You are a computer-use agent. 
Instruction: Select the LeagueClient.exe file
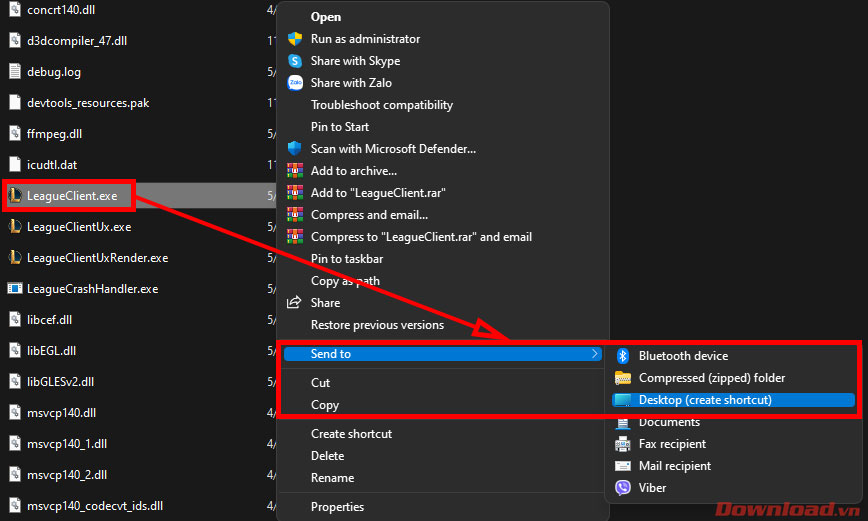pos(72,196)
